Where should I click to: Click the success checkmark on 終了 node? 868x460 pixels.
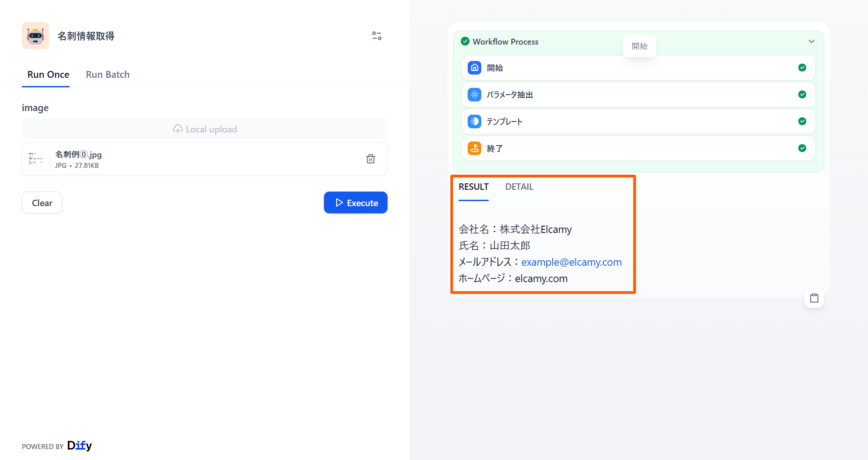802,148
